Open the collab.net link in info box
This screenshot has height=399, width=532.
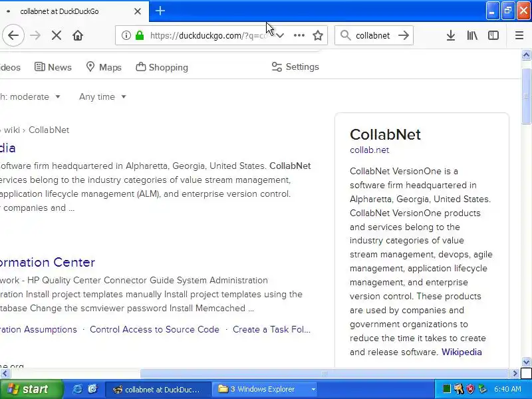point(369,150)
